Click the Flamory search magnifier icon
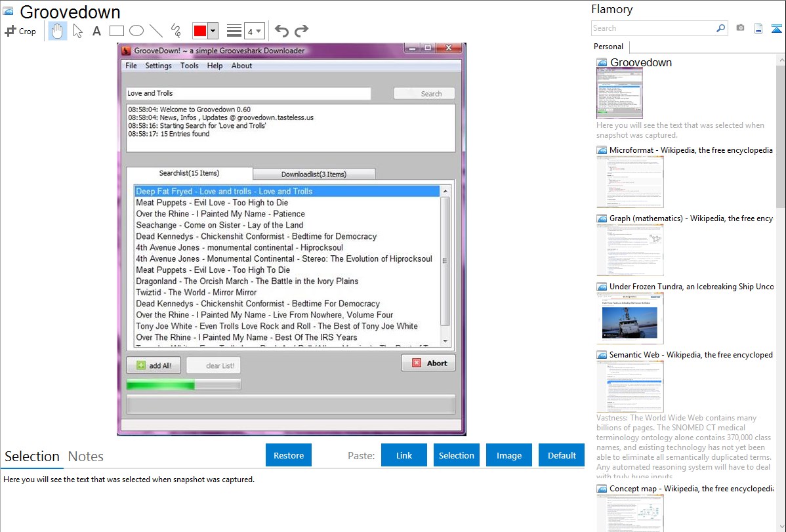 pyautogui.click(x=720, y=28)
